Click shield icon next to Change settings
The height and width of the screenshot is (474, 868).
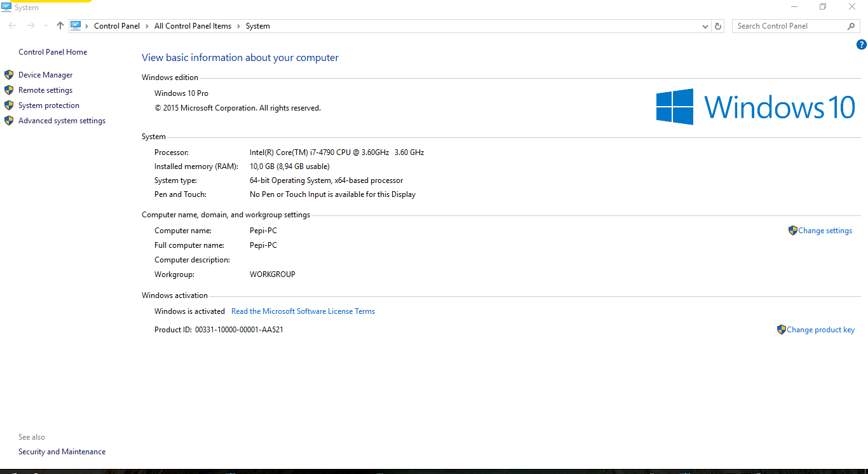[x=792, y=230]
